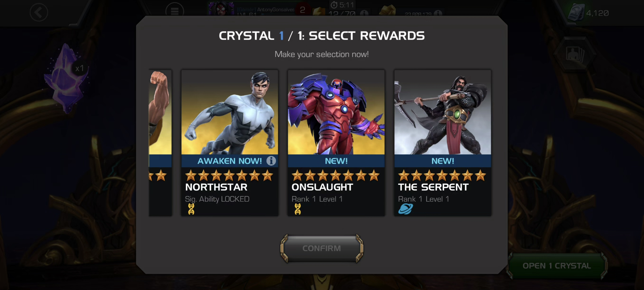Click The Serpent's cosmic class icon

point(406,209)
